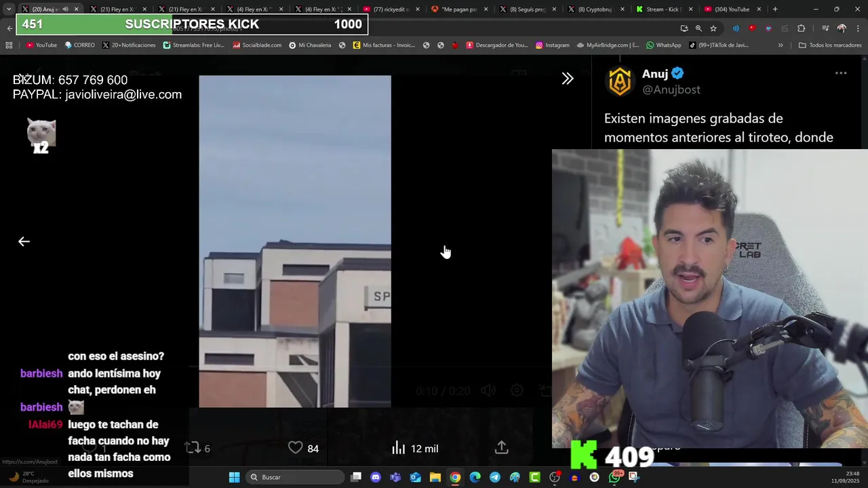This screenshot has height=488, width=868.
Task: Open the three-dot menu on Anuj's post
Action: coord(841,73)
